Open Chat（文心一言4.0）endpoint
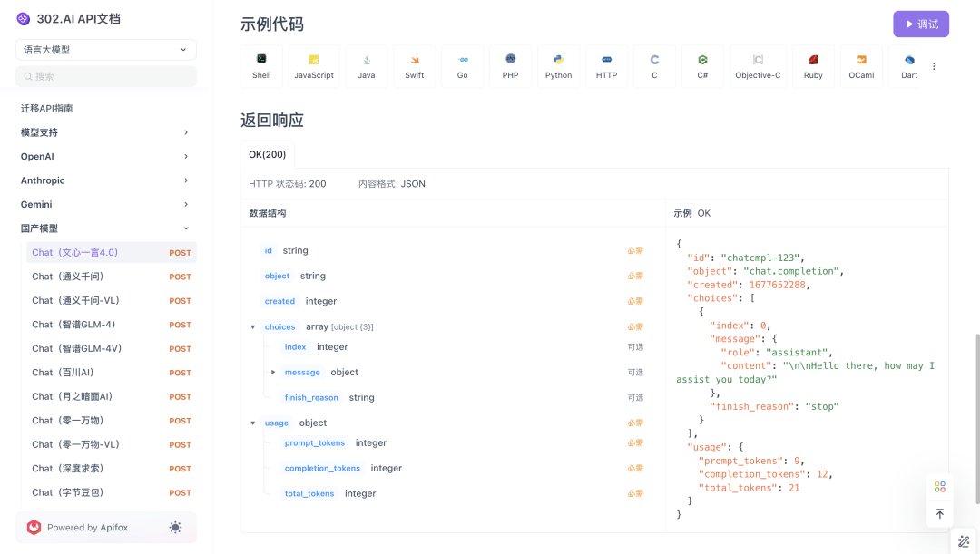The height and width of the screenshot is (554, 980). pyautogui.click(x=112, y=252)
